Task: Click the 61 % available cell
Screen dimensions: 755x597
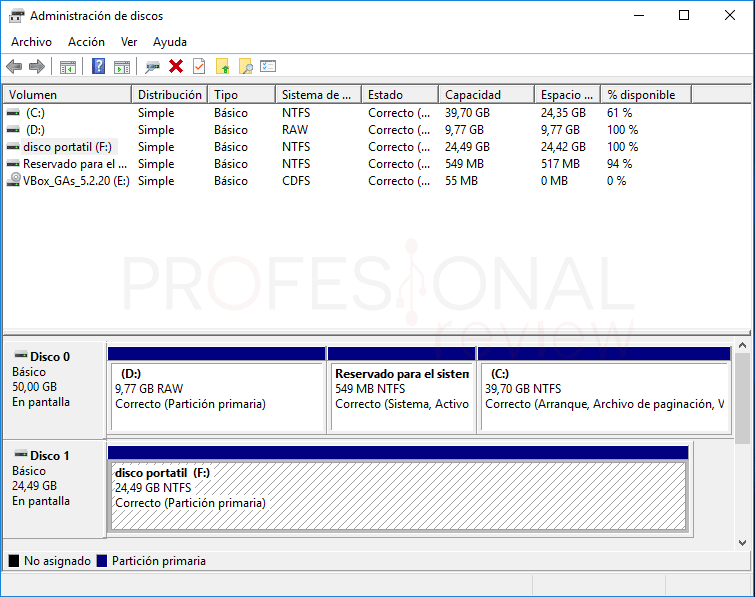Action: click(x=619, y=113)
